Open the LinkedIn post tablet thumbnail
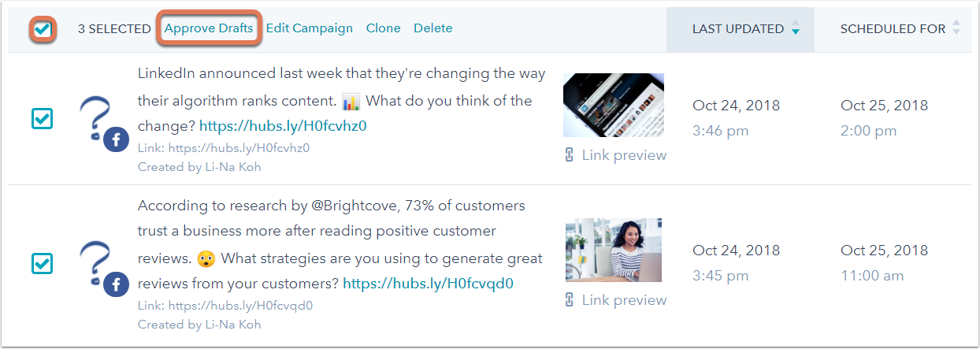This screenshot has width=980, height=349. [x=614, y=105]
